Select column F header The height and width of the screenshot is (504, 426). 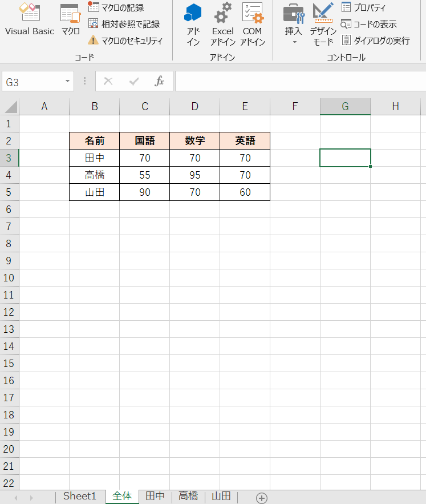[x=295, y=106]
